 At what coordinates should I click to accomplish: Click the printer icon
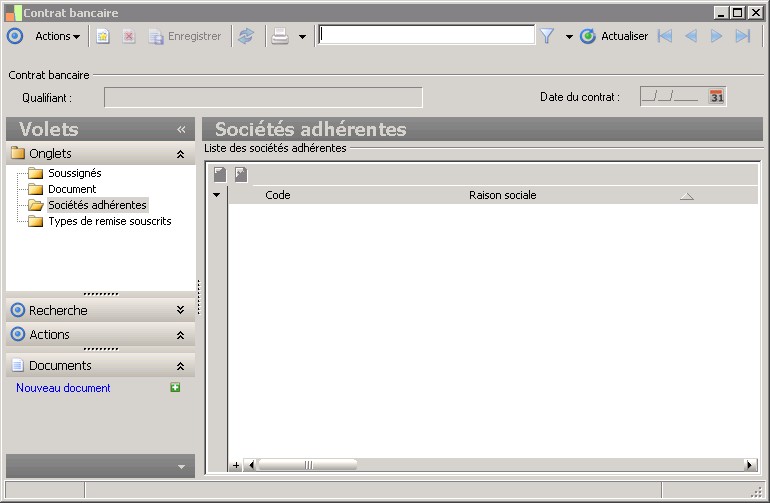(x=280, y=36)
